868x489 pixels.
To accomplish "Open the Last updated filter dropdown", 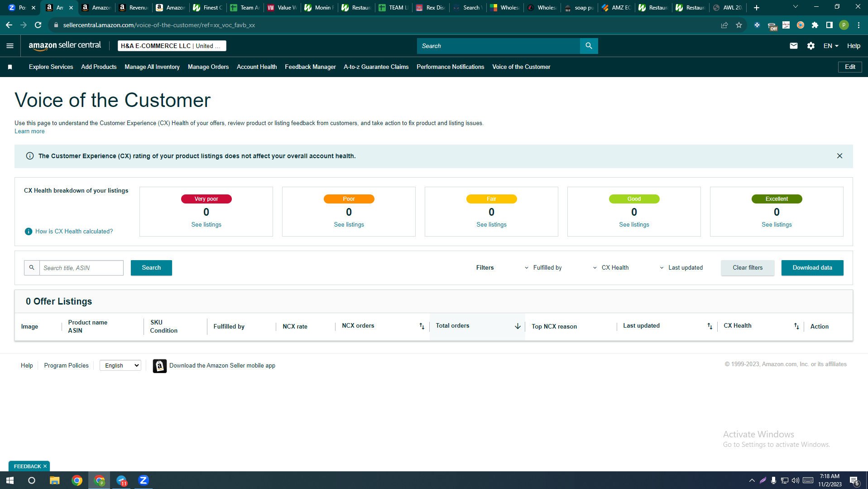I will click(x=681, y=268).
